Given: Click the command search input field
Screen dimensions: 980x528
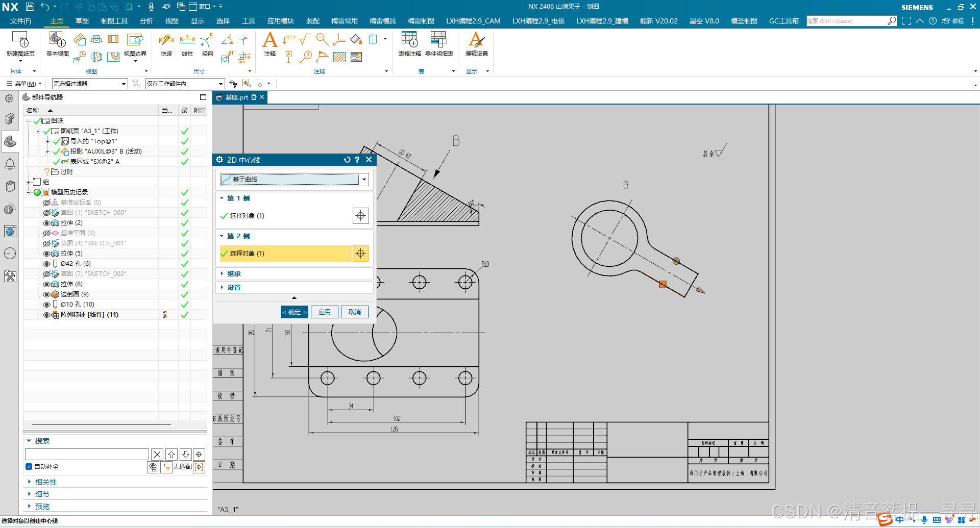Looking at the screenshot, I should pos(846,21).
